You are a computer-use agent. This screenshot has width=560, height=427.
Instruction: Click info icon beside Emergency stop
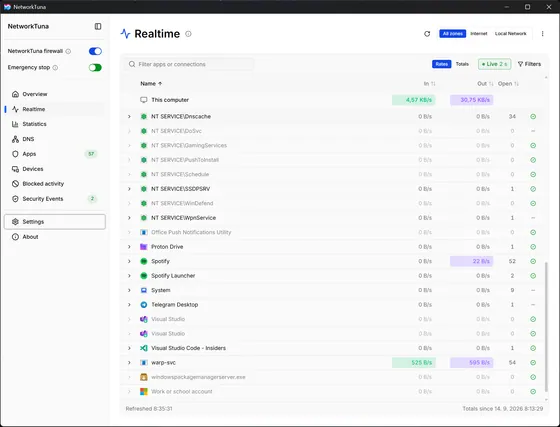pyautogui.click(x=55, y=67)
